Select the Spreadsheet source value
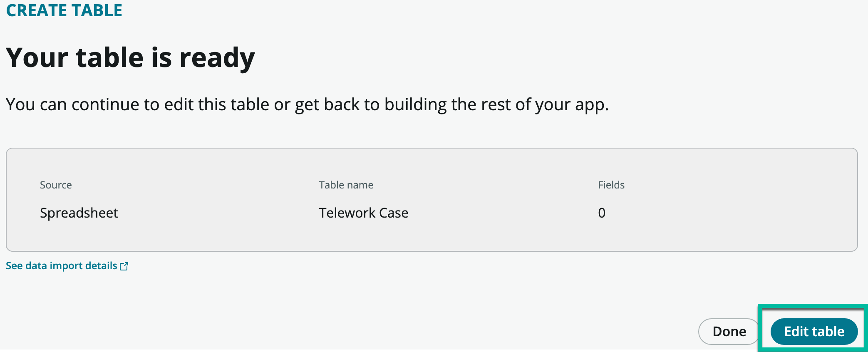 click(79, 213)
